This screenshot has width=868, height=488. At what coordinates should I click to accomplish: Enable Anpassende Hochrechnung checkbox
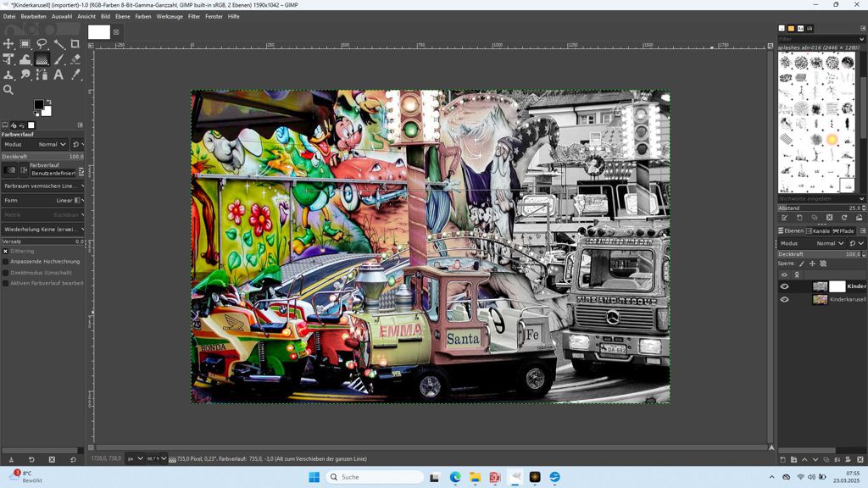point(6,262)
